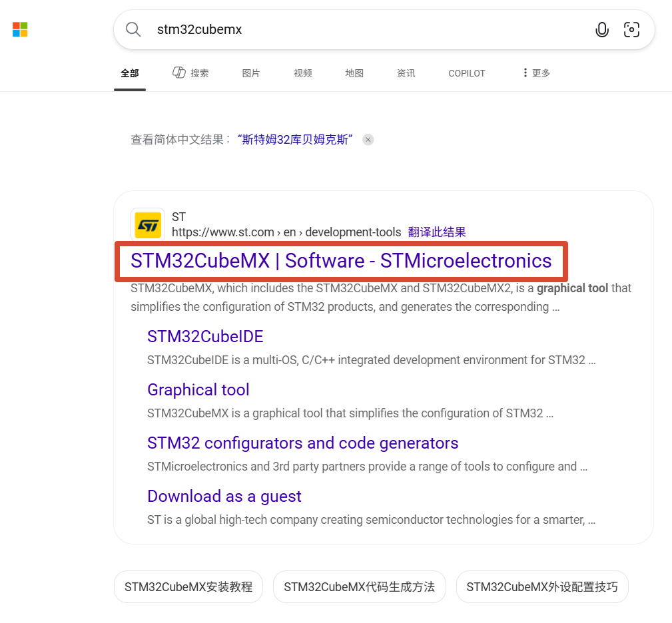
Task: Select the 全部 tab
Action: pos(130,73)
